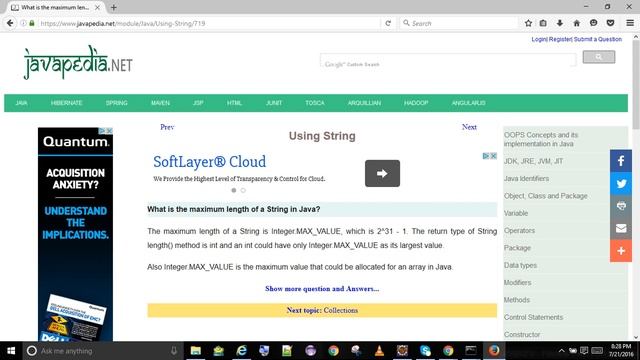Open the JAVA menu item
The image size is (640, 360).
(21, 103)
